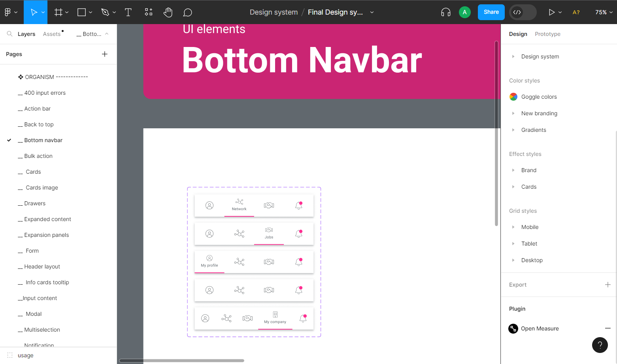Click the green user avatar A
617x364 pixels.
point(465,12)
